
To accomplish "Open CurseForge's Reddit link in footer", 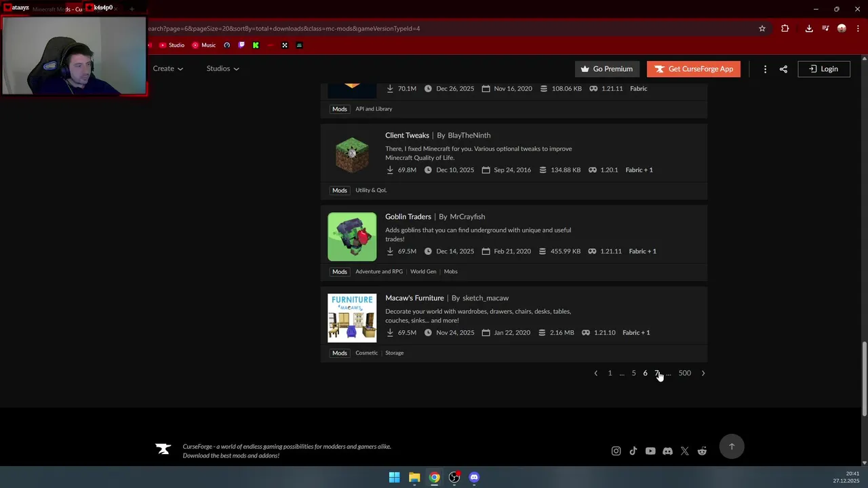I will point(702,451).
